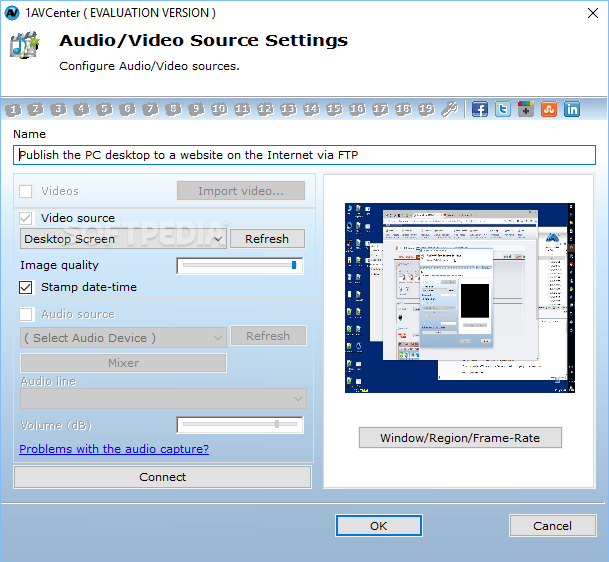Click the desktop screen preview thumbnail
609x562 pixels.
[x=460, y=298]
